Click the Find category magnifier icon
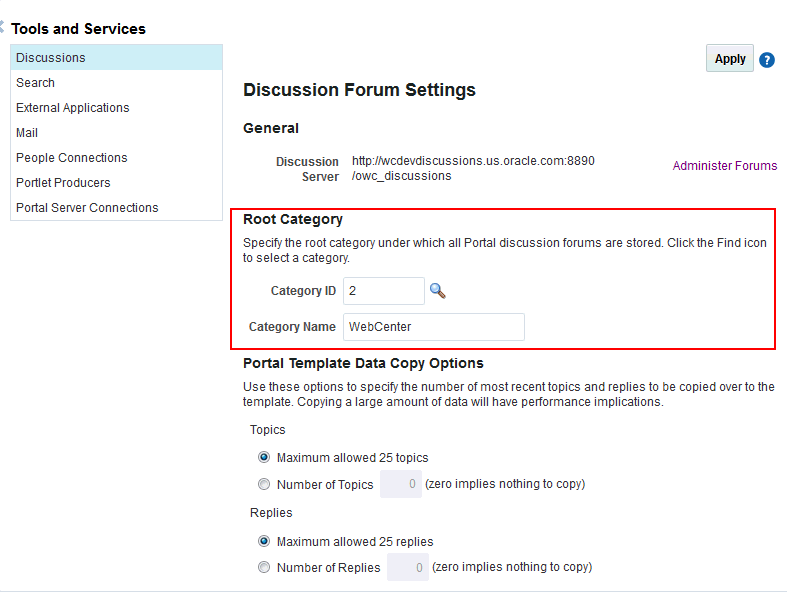787x592 pixels. 438,291
